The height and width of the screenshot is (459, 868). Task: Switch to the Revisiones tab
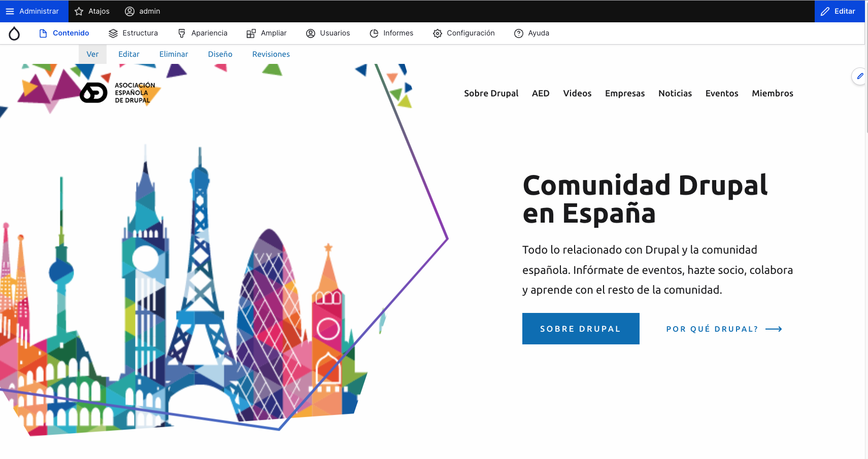[271, 54]
